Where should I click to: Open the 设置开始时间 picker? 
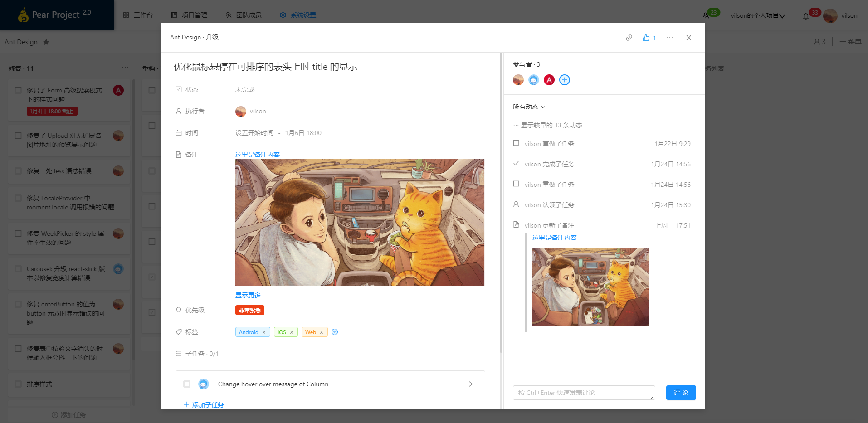[254, 133]
